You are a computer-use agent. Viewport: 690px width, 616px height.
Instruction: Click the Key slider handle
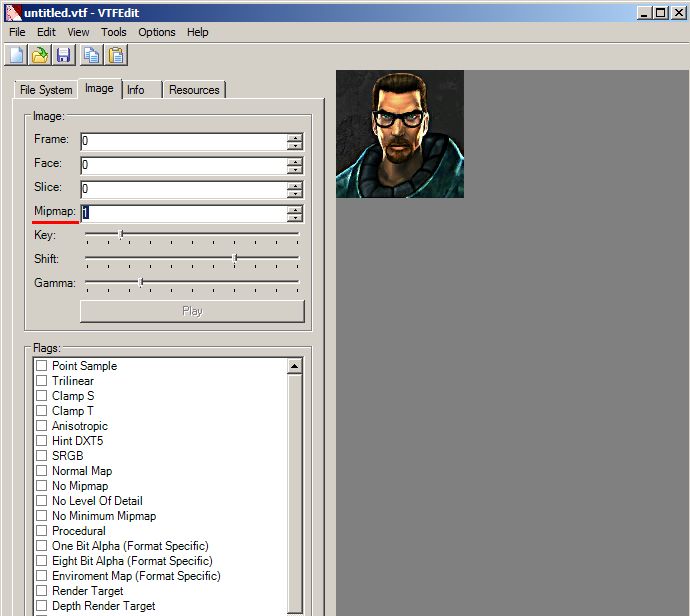tap(121, 234)
